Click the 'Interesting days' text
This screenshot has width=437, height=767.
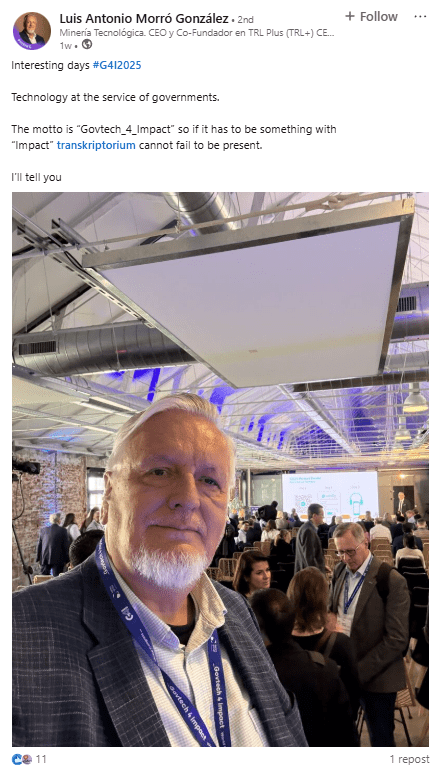(x=51, y=65)
